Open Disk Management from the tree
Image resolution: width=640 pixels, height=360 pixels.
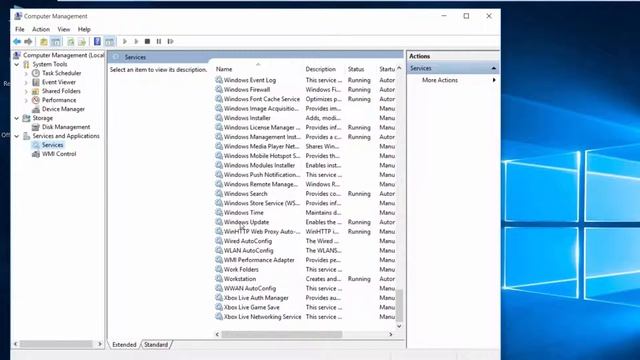pyautogui.click(x=66, y=127)
